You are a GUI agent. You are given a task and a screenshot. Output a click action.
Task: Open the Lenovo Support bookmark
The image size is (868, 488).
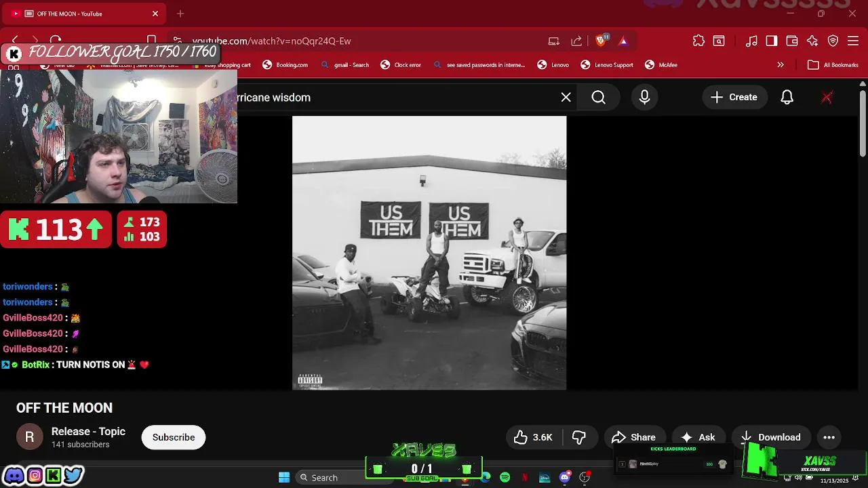click(x=607, y=65)
